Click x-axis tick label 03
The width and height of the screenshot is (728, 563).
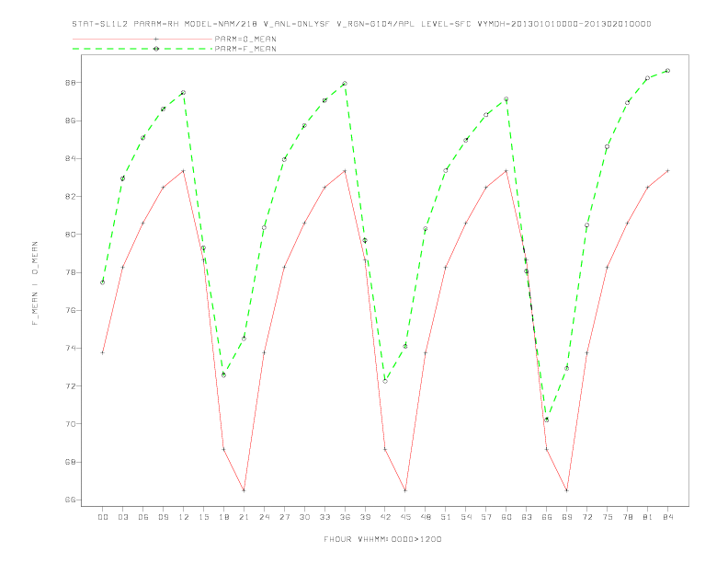(x=123, y=517)
